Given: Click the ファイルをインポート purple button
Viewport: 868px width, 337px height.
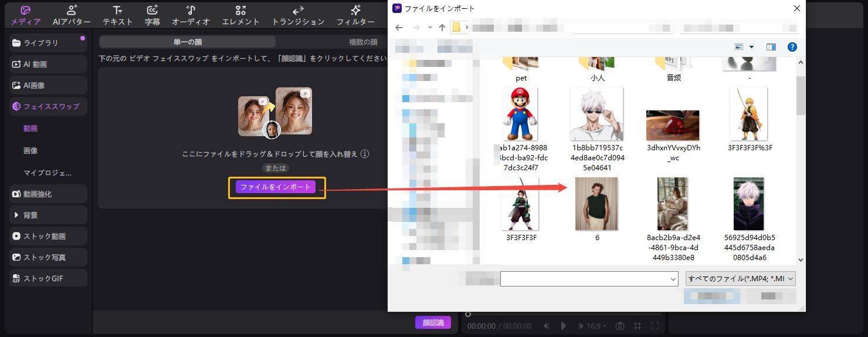Looking at the screenshot, I should [x=276, y=187].
